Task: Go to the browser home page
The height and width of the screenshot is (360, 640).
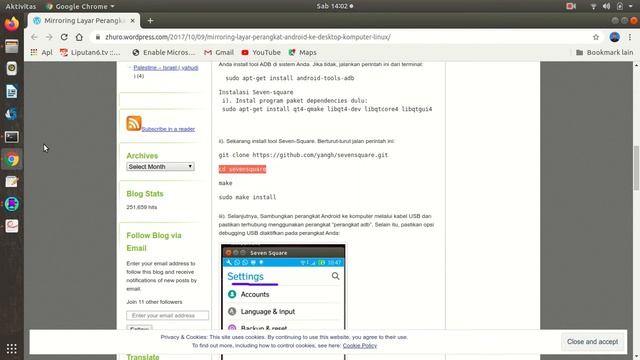Action: (x=79, y=37)
